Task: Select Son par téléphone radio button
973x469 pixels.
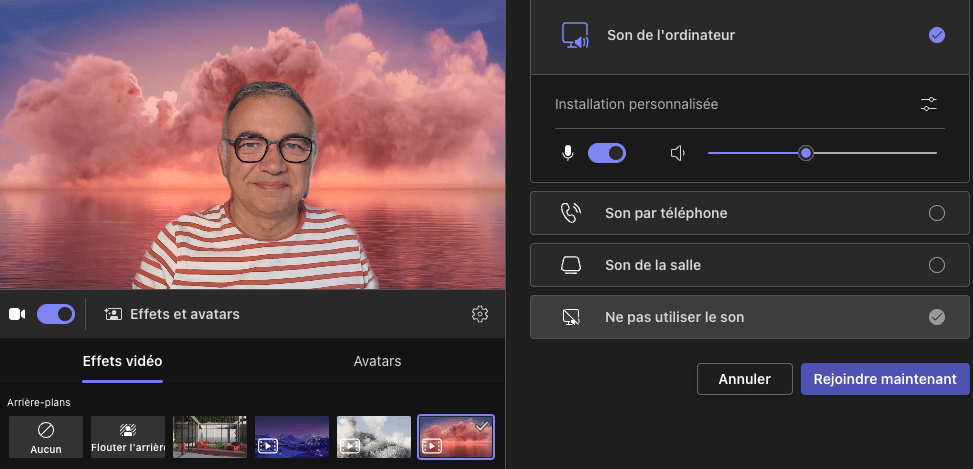Action: 937,213
